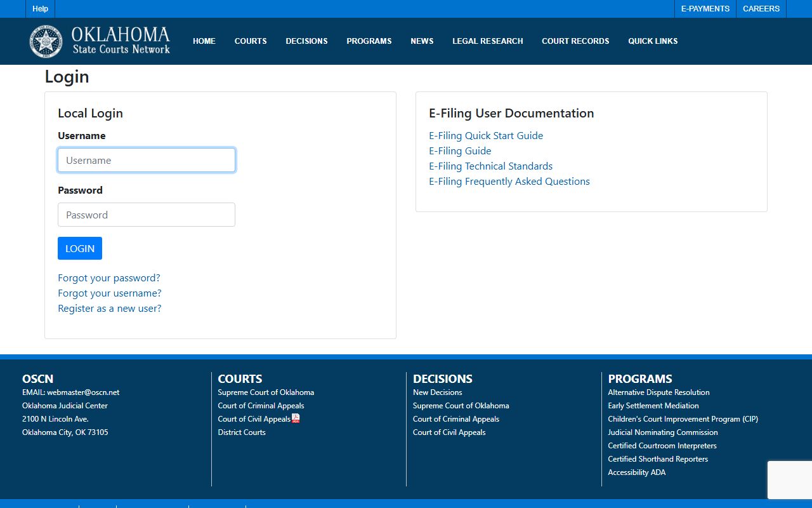Open Supreme Court of Oklahoma under DECISIONS footer
The width and height of the screenshot is (812, 508).
tap(461, 406)
